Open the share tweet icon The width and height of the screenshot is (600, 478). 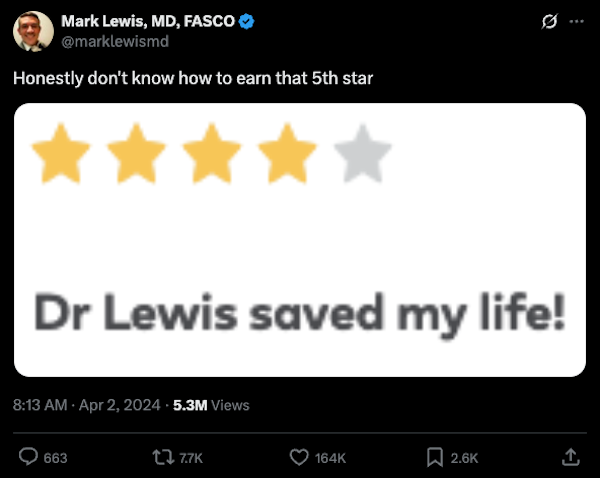click(x=571, y=457)
